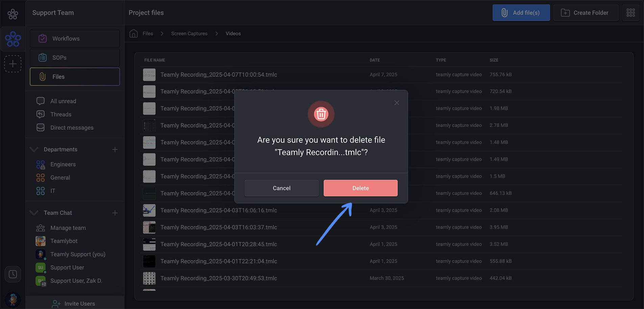The width and height of the screenshot is (644, 309).
Task: Open SOPs in the sidebar
Action: [75, 58]
